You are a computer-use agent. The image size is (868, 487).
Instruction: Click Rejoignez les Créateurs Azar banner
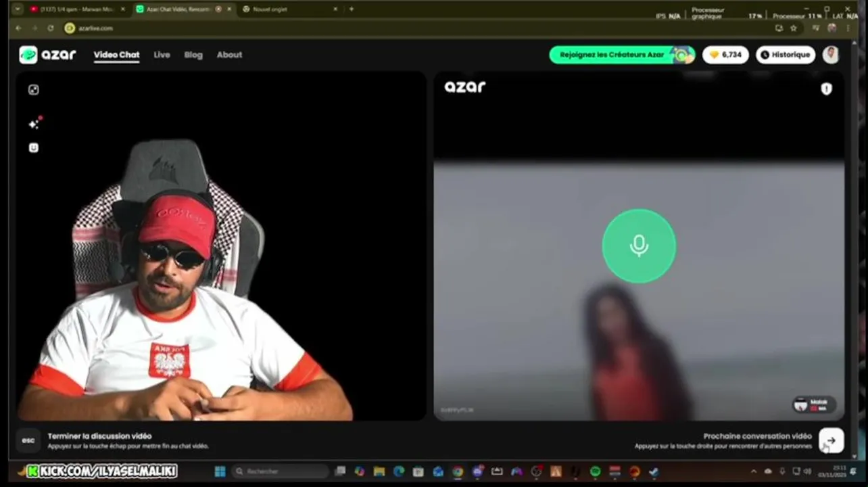point(622,55)
